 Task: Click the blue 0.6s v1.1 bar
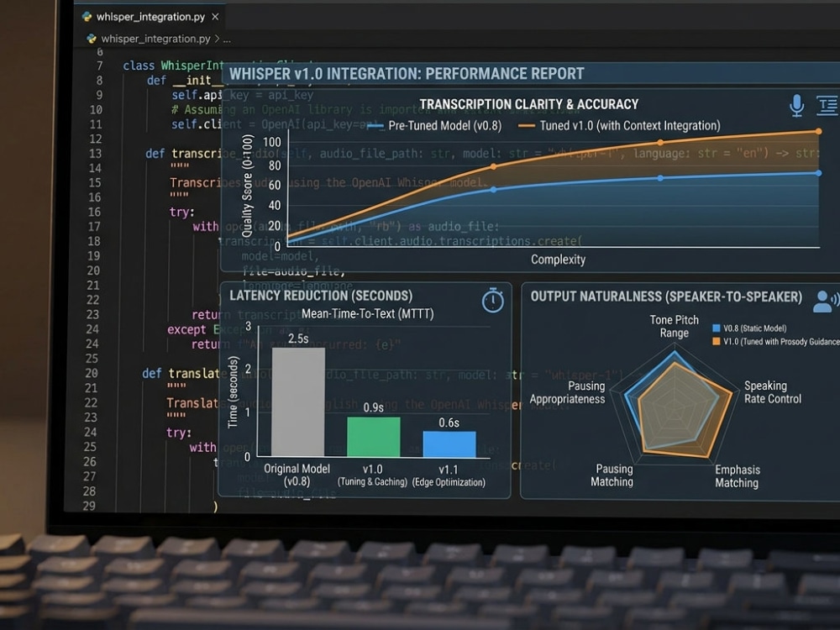[x=449, y=444]
